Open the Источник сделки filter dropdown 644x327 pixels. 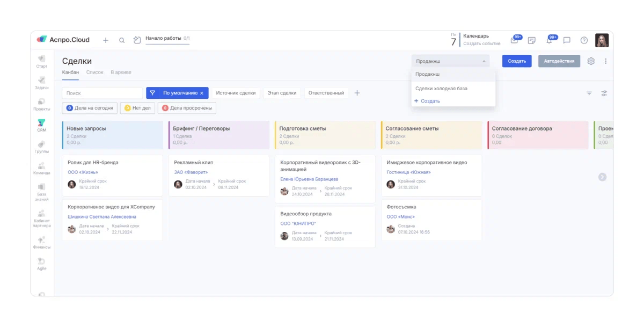click(x=236, y=93)
